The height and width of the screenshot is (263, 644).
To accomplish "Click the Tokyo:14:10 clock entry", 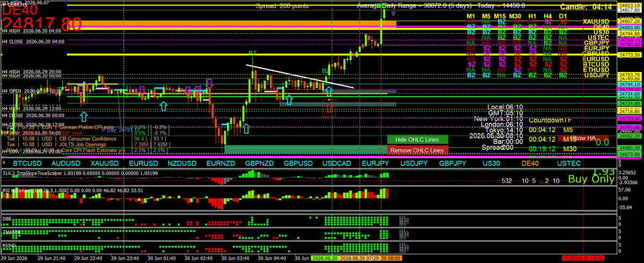I will (x=503, y=129).
